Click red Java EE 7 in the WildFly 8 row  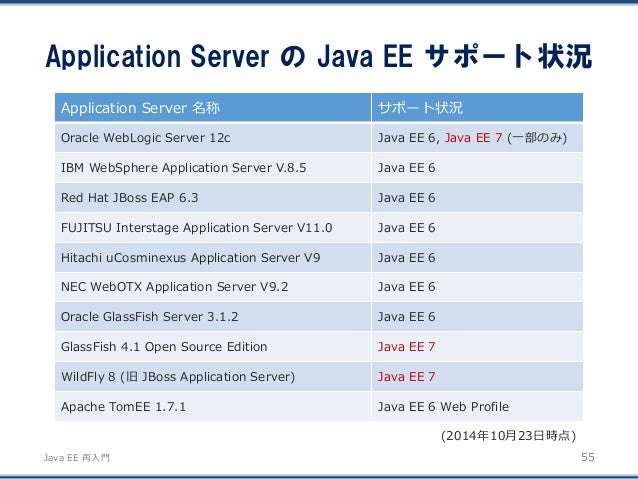tap(477, 377)
